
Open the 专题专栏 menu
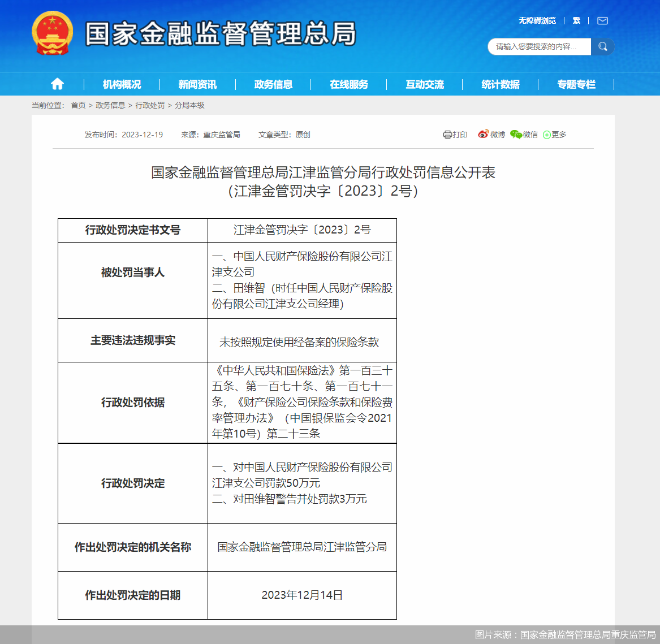pos(576,84)
